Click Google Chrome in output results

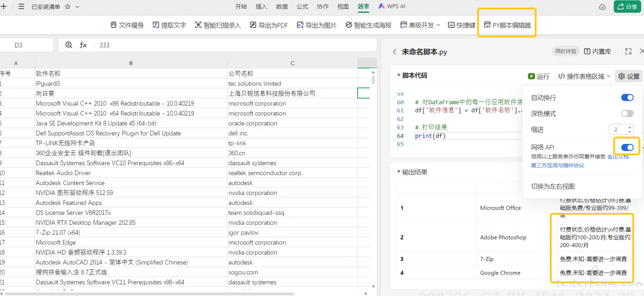click(x=500, y=273)
